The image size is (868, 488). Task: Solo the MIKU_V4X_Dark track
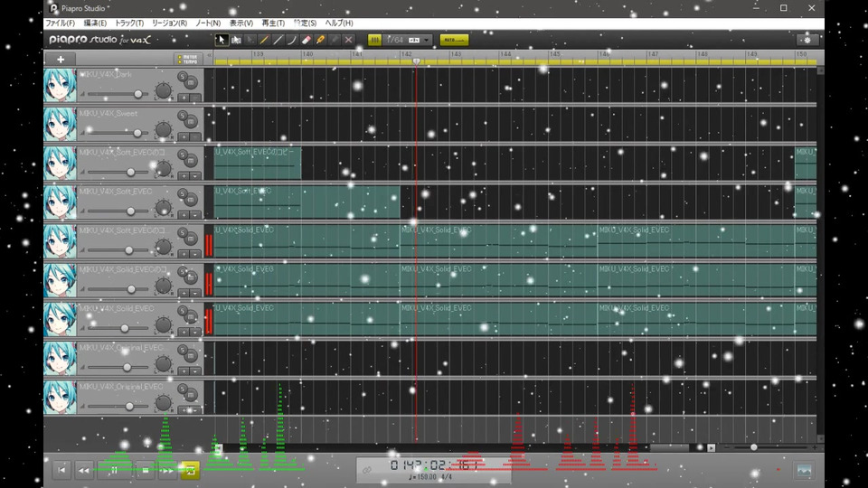point(182,76)
